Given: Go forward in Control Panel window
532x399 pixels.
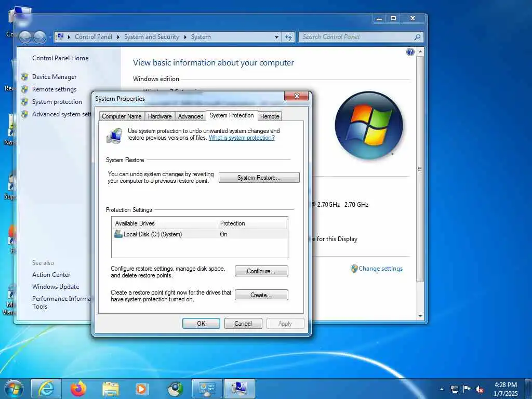Looking at the screenshot, I should pos(39,37).
